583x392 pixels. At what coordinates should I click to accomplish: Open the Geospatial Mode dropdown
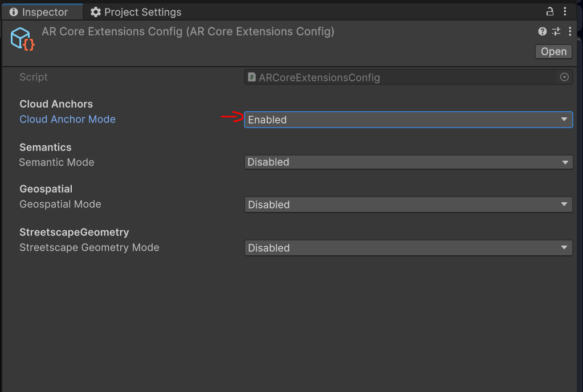[x=408, y=205]
